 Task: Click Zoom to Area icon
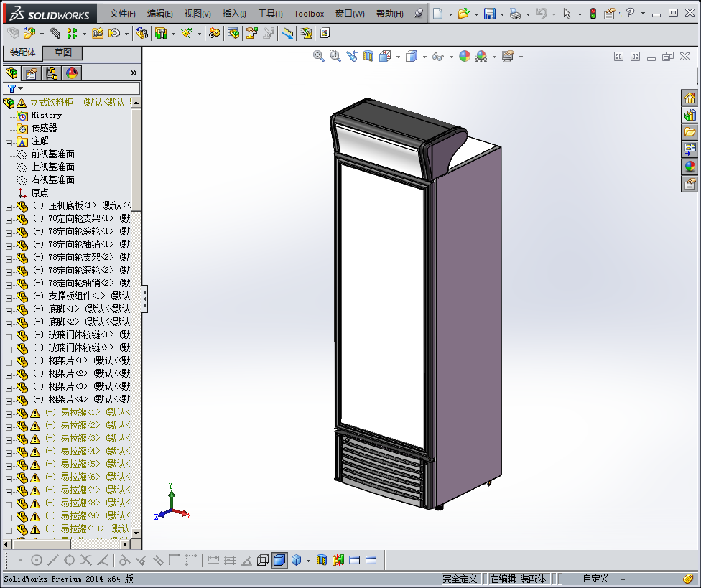pos(335,56)
